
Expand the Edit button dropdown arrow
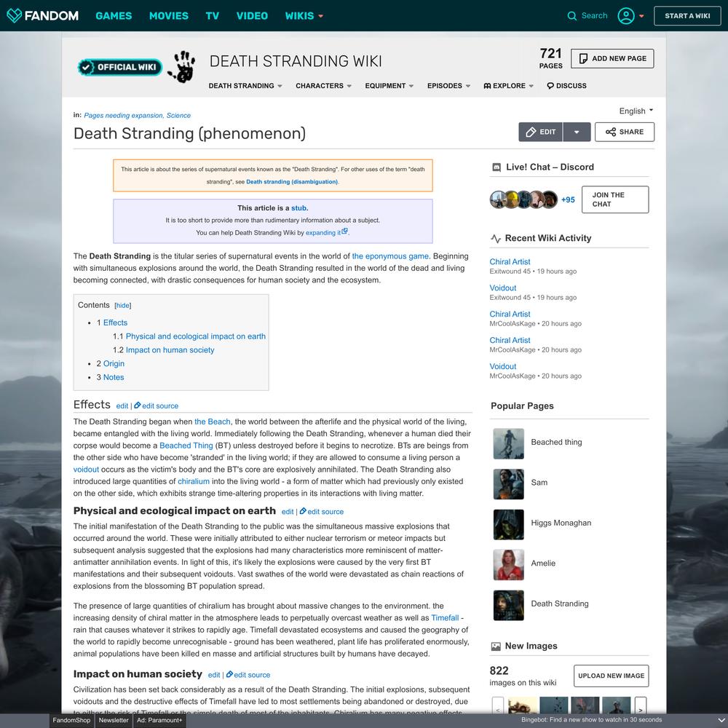click(x=577, y=132)
